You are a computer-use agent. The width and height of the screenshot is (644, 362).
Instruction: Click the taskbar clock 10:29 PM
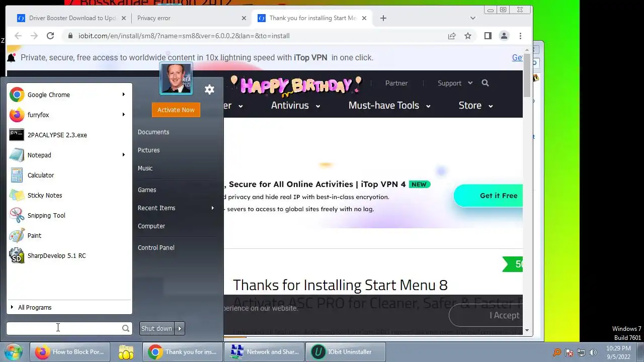click(618, 348)
